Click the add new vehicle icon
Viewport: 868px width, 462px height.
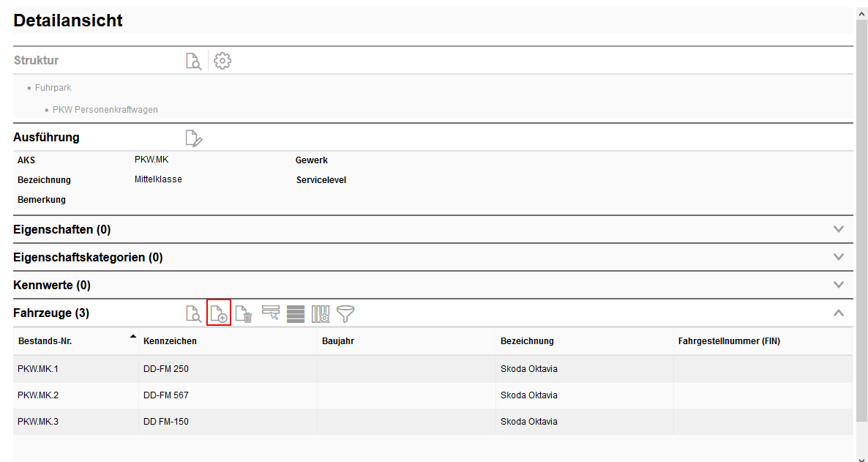tap(219, 313)
